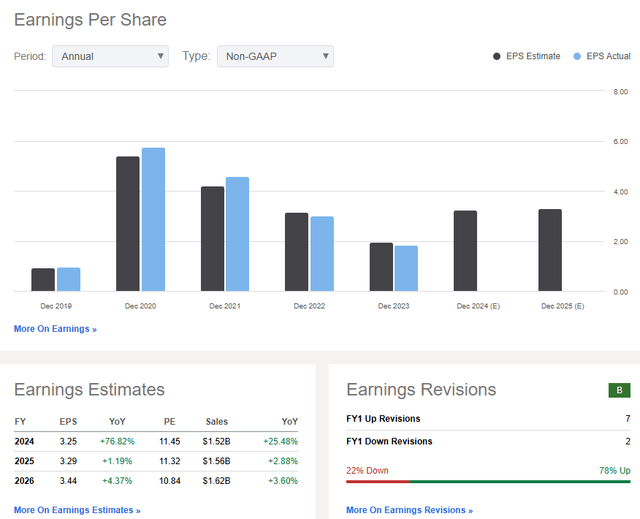Viewport: 640px width, 519px height.
Task: Click the 3.44 EPS value
Action: point(68,481)
